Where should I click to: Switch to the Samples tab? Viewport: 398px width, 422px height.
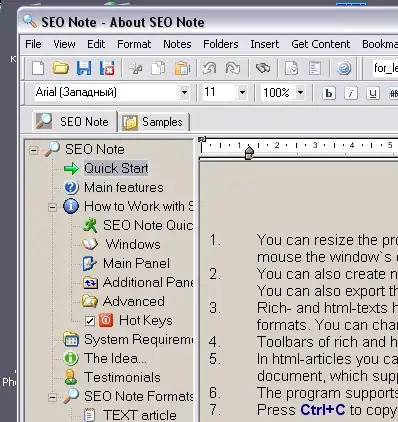click(154, 122)
